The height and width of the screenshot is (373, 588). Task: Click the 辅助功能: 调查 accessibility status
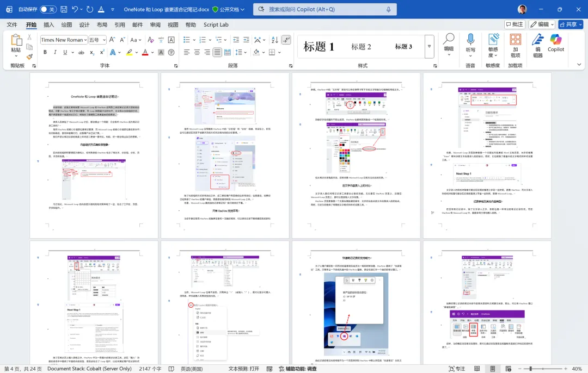pos(298,369)
